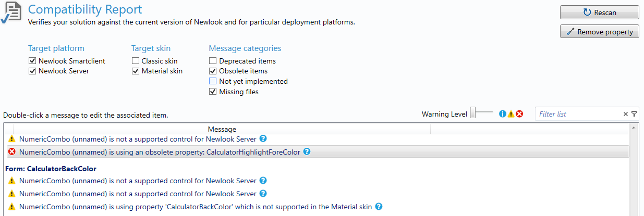The width and height of the screenshot is (644, 216).
Task: Click the Rescan button
Action: click(x=600, y=12)
